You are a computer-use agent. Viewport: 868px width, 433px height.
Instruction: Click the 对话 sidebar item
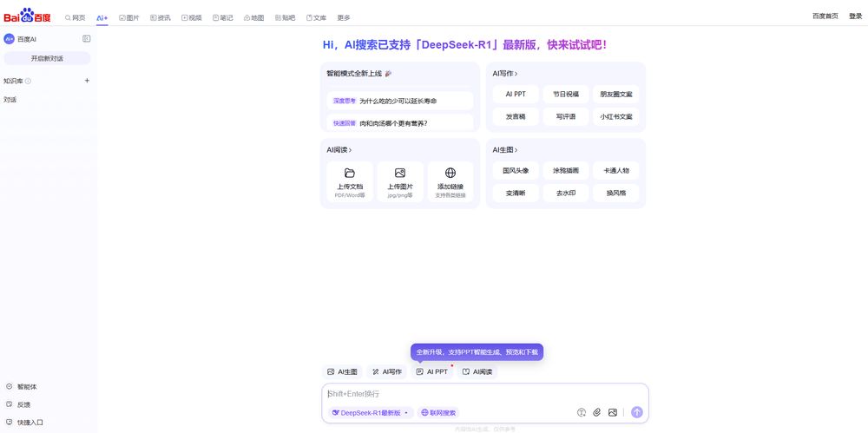pyautogui.click(x=10, y=100)
